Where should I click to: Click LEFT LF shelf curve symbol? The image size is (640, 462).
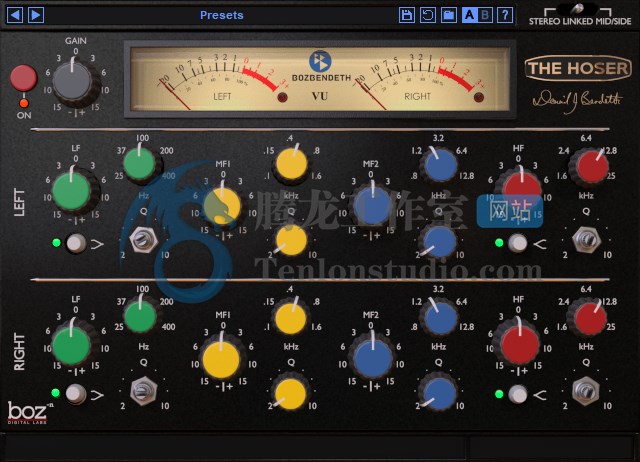pos(97,244)
